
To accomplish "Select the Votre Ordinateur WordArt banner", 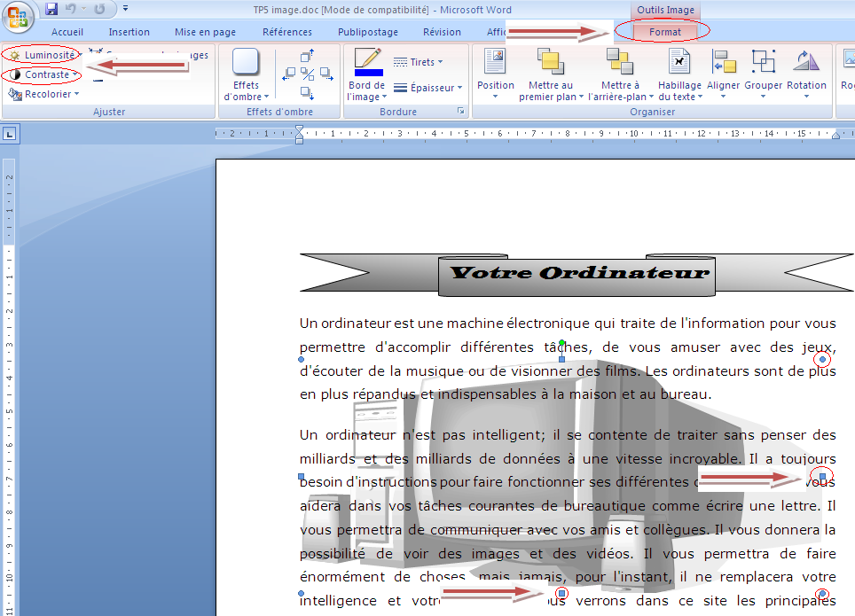I will click(x=577, y=275).
